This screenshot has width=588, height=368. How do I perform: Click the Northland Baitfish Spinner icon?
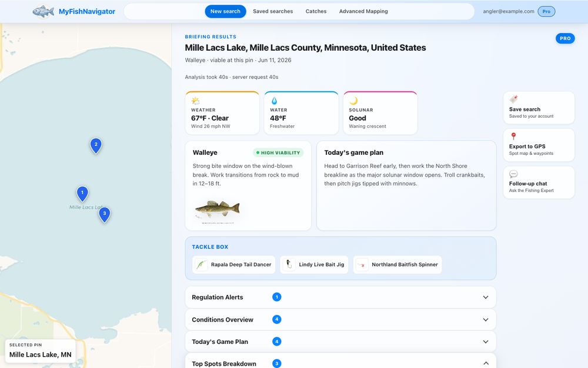click(x=362, y=265)
